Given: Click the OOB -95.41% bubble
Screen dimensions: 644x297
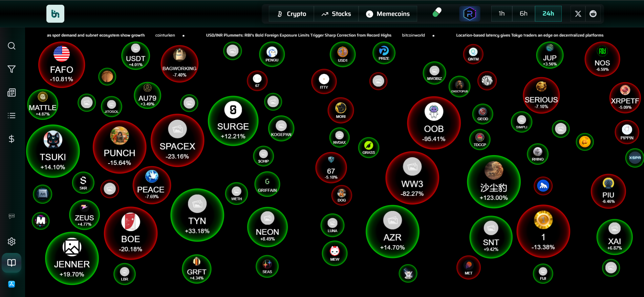Looking at the screenshot, I should click(x=434, y=123).
